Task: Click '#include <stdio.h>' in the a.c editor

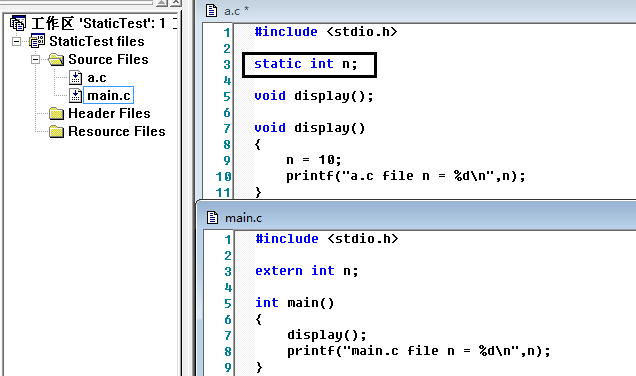Action: [x=326, y=32]
